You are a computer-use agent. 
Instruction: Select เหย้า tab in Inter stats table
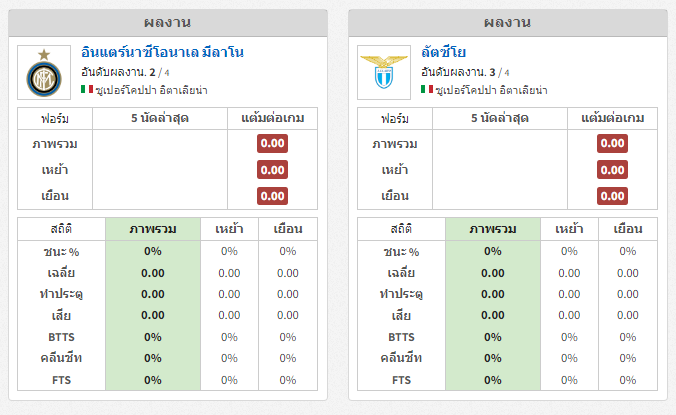pyautogui.click(x=229, y=229)
